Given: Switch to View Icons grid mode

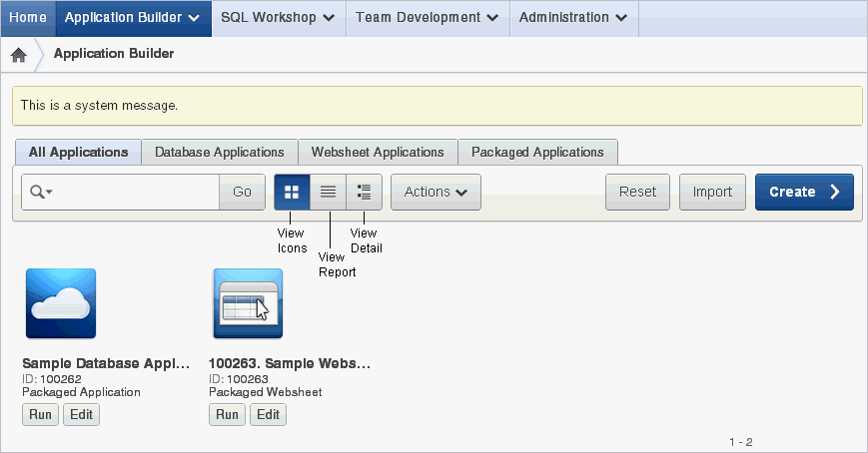Looking at the screenshot, I should pos(292,192).
